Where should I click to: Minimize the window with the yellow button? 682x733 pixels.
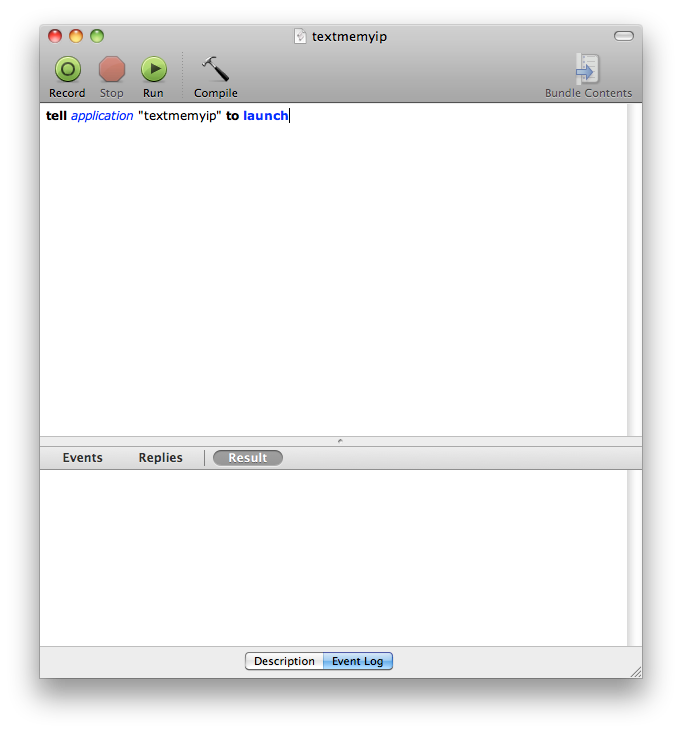click(x=76, y=36)
